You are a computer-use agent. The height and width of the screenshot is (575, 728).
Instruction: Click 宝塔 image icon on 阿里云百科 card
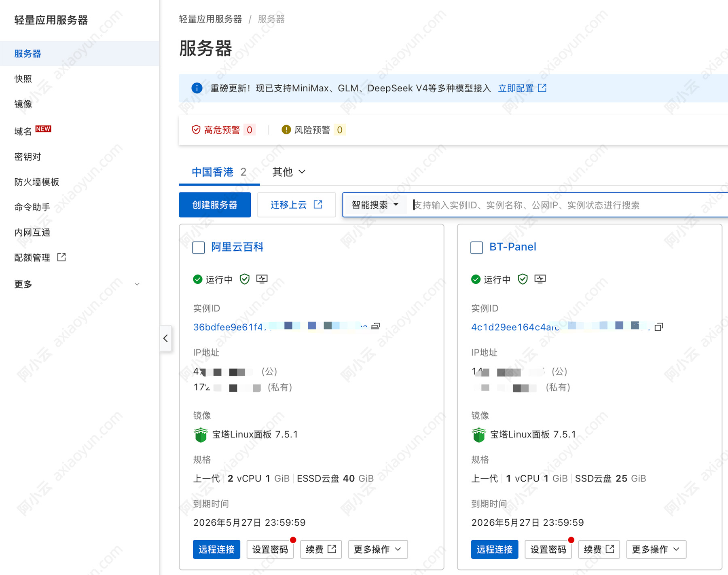(201, 435)
